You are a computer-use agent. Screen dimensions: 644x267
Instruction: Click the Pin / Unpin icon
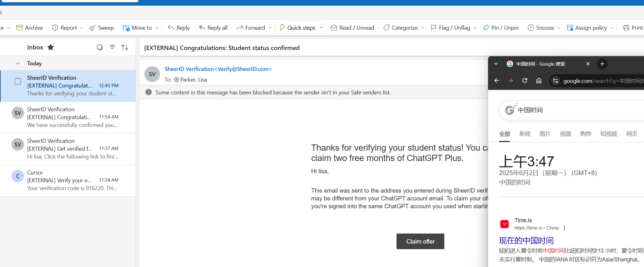[486, 28]
